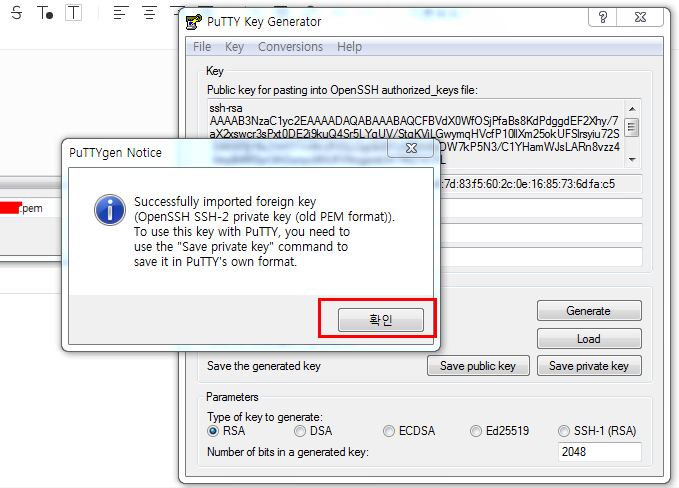Click 'Save the generated key' label

(x=264, y=366)
